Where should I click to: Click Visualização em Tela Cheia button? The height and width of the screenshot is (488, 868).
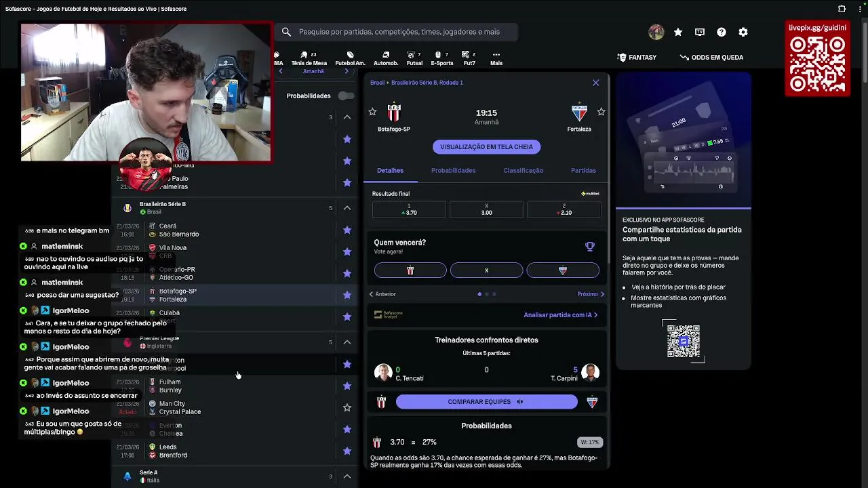(x=486, y=146)
